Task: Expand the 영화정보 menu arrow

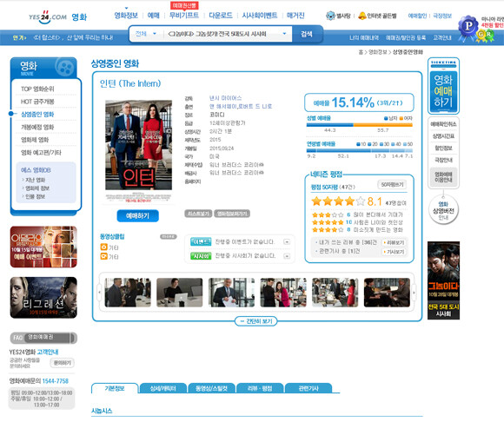Action: pyautogui.click(x=126, y=9)
